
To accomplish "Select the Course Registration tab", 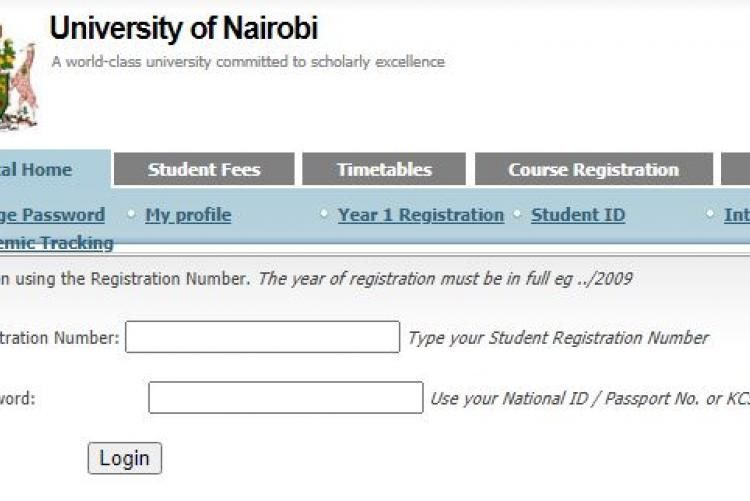I will 593,170.
